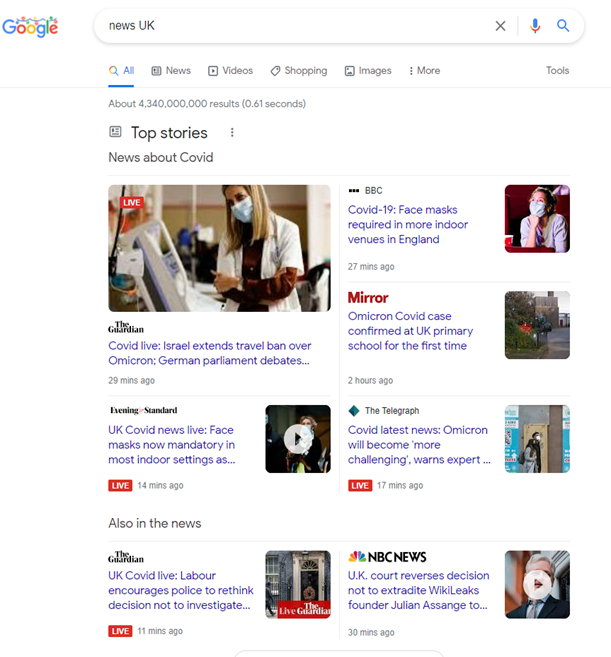Viewport: 611px width, 657px height.
Task: Click the blue magnifying glass search icon
Action: point(563,26)
